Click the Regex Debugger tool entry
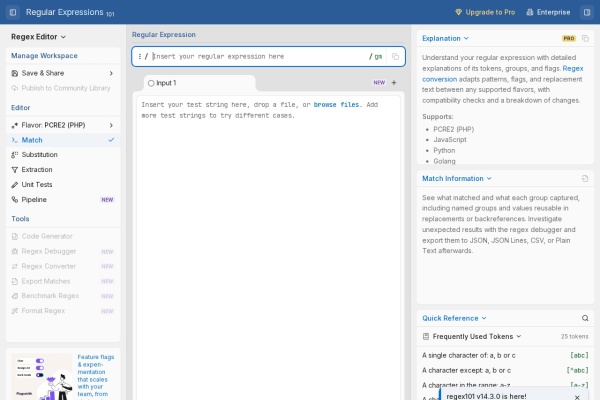Image resolution: width=600 pixels, height=400 pixels. tap(63, 251)
